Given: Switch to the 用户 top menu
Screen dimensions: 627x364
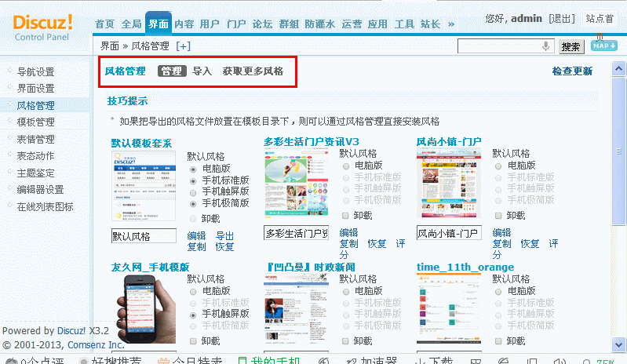Looking at the screenshot, I should [x=210, y=24].
